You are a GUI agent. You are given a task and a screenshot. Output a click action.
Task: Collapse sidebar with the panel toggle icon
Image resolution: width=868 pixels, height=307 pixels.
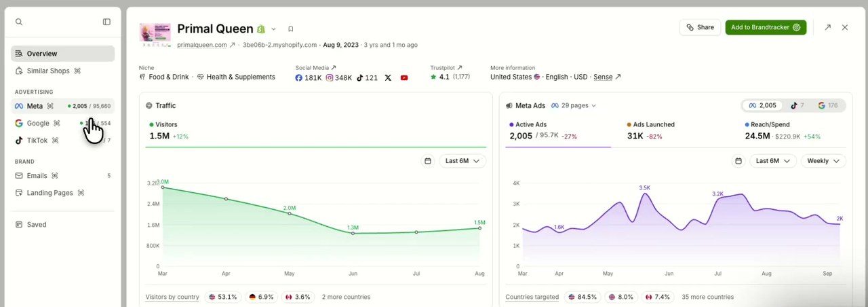pos(106,22)
